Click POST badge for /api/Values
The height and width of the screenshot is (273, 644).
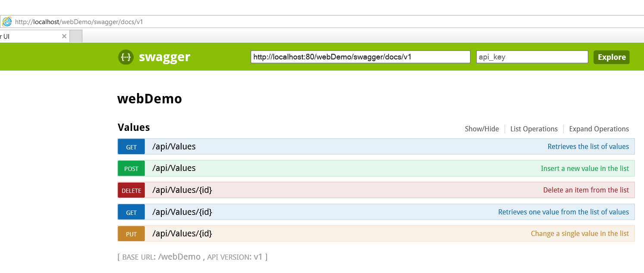coord(131,168)
